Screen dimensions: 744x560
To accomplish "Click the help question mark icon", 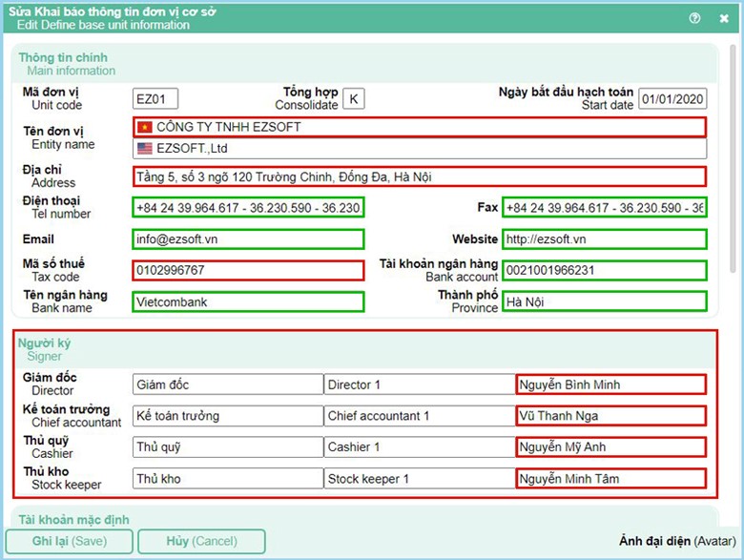I will 694,18.
